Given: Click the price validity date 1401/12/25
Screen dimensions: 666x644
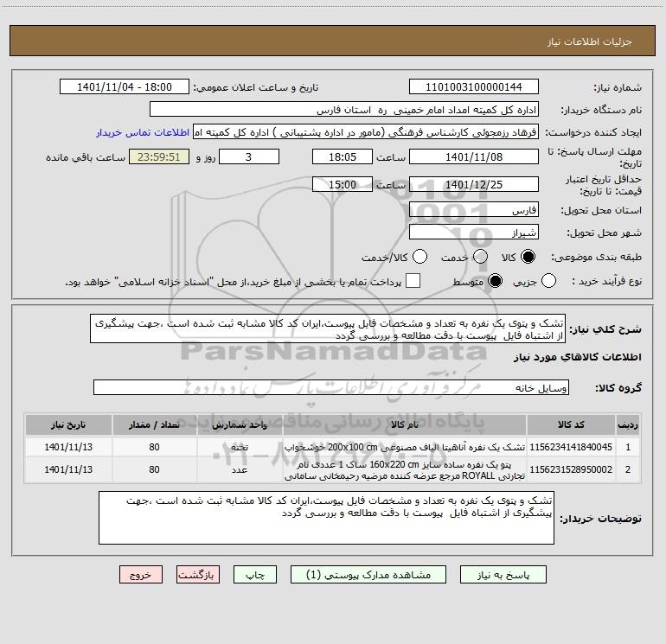Looking at the screenshot, I should click(474, 184).
